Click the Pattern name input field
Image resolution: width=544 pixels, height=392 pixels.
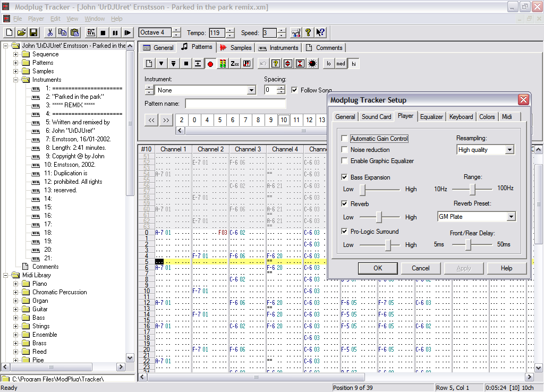tap(235, 104)
